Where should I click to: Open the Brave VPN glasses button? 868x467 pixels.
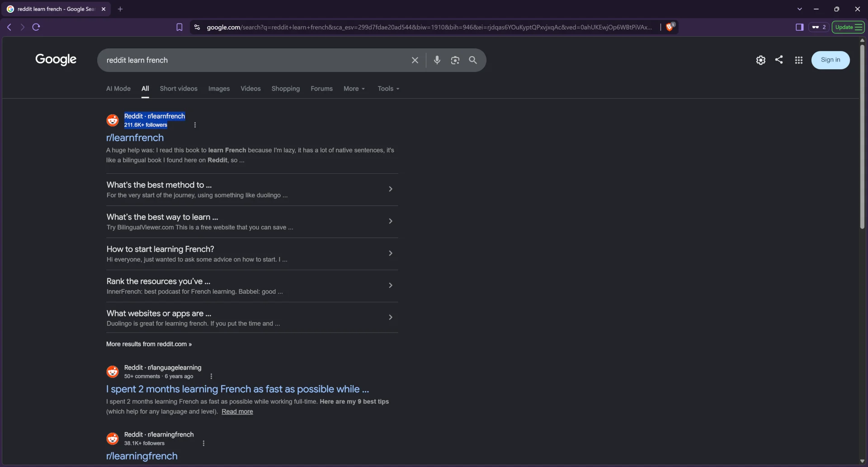(x=819, y=27)
